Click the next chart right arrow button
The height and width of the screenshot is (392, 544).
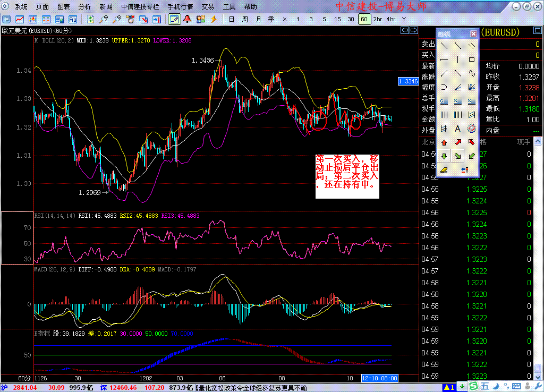click(413, 30)
